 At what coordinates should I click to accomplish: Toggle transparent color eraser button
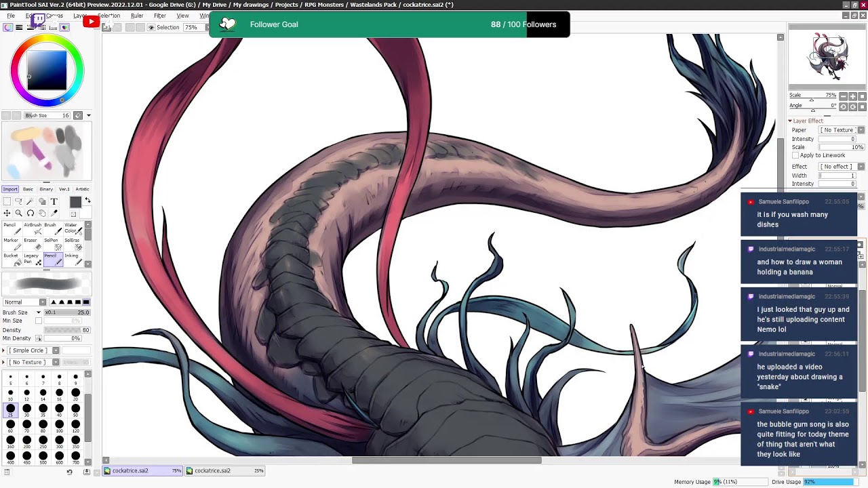click(x=73, y=214)
